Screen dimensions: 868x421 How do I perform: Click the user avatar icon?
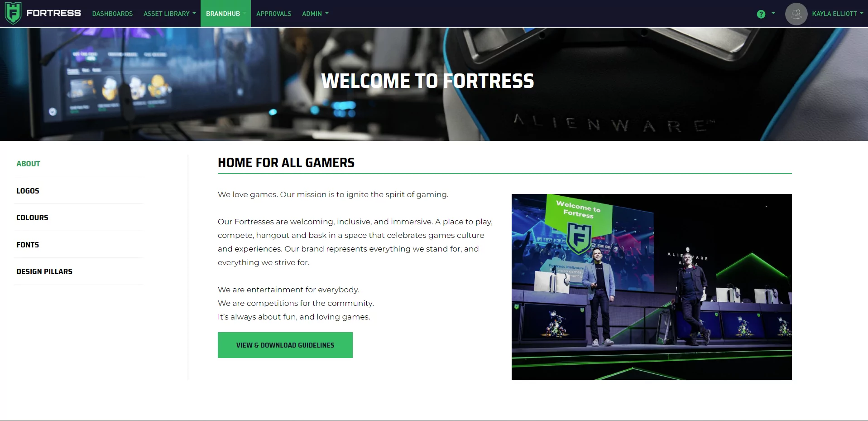pyautogui.click(x=796, y=14)
